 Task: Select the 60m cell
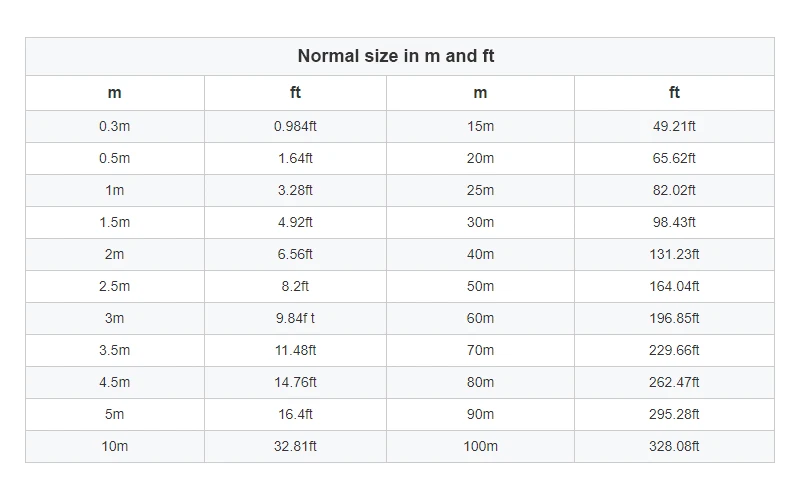pyautogui.click(x=480, y=318)
